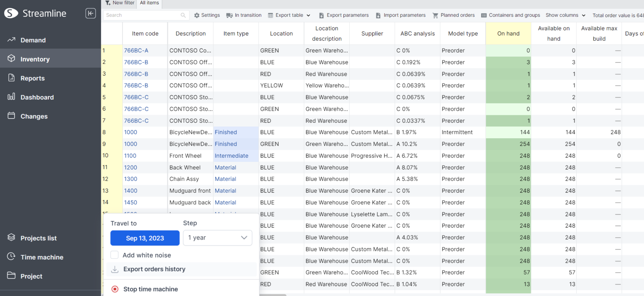The width and height of the screenshot is (644, 296).
Task: Go to Dashboard in the sidebar
Action: pos(37,97)
